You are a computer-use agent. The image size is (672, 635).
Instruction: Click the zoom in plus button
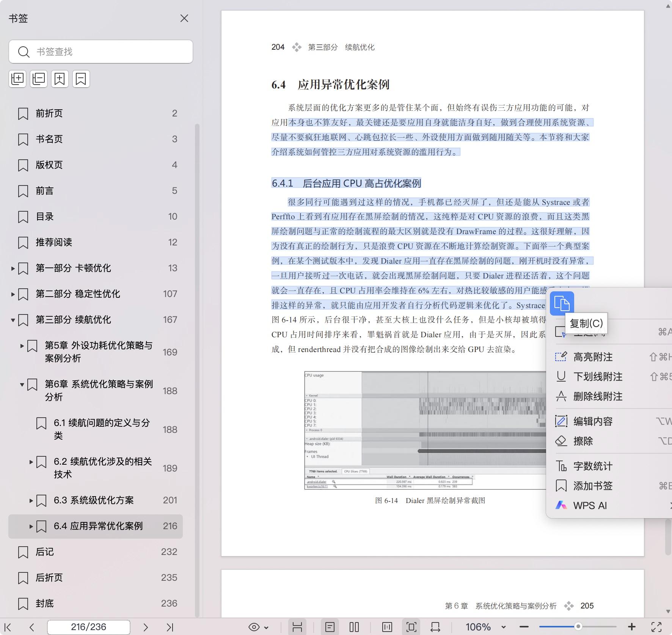tap(632, 627)
